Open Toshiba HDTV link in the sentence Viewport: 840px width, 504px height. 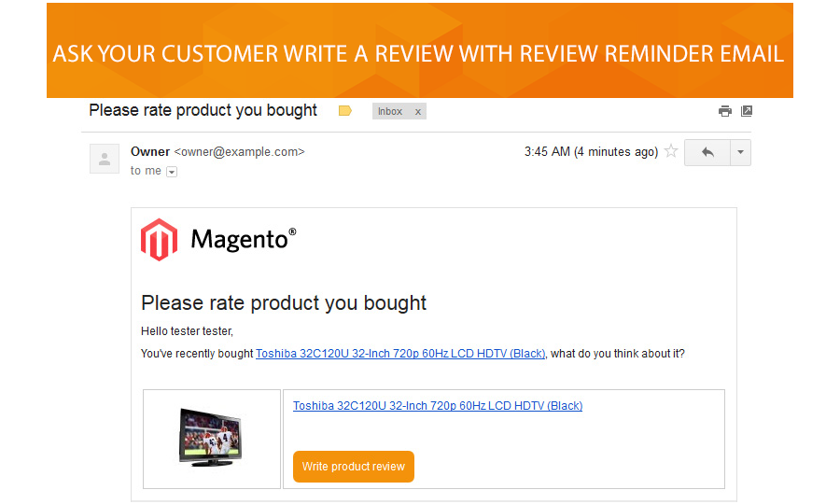(400, 354)
